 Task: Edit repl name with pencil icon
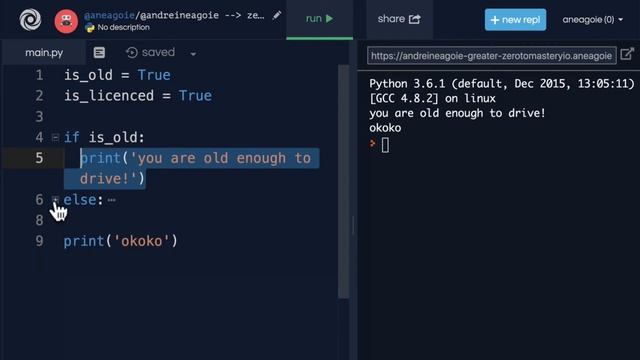pos(277,16)
